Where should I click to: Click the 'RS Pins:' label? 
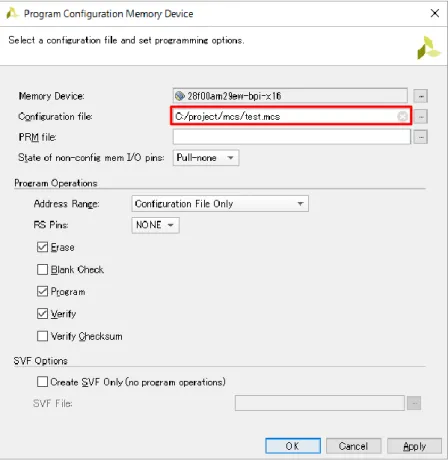(x=51, y=225)
